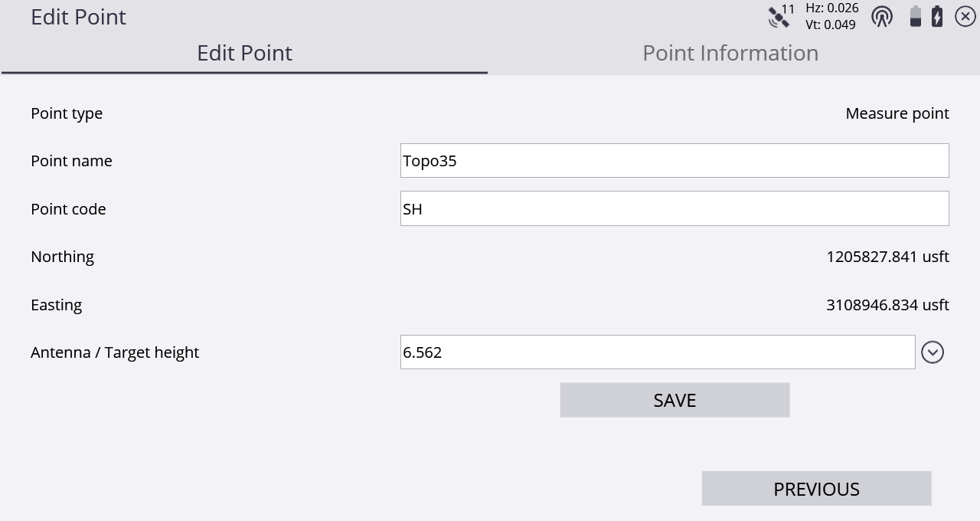
Task: Click the Northing value 1205827.841 usft
Action: coord(887,257)
